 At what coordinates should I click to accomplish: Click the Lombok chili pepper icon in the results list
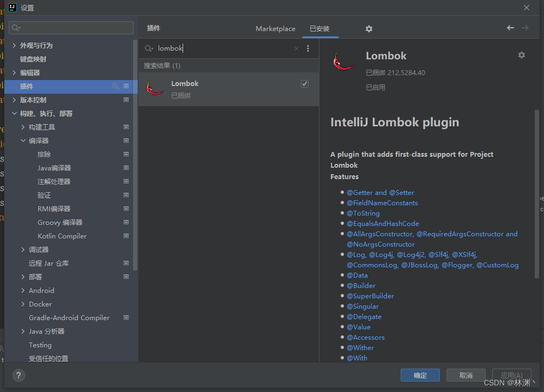[x=154, y=88]
